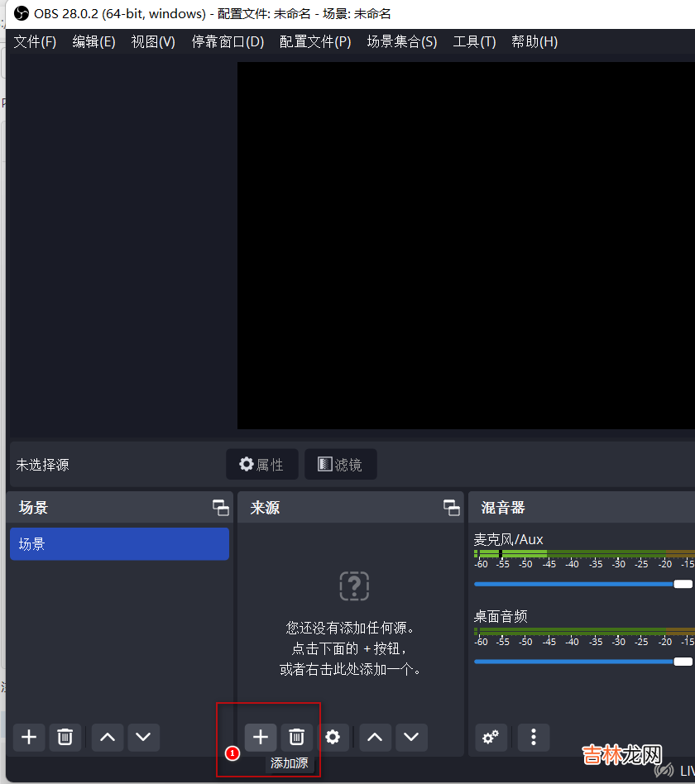The image size is (695, 784).
Task: Open source properties gear in 来源 panel
Action: pos(333,737)
